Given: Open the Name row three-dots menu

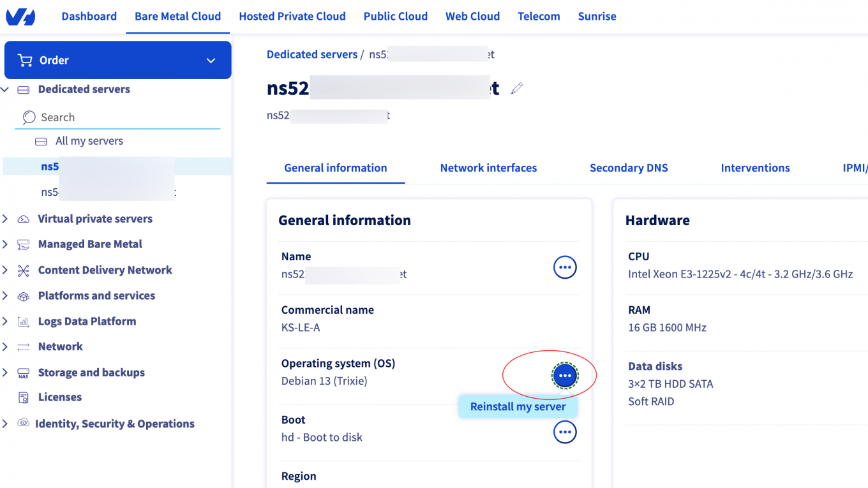Looking at the screenshot, I should tap(565, 268).
